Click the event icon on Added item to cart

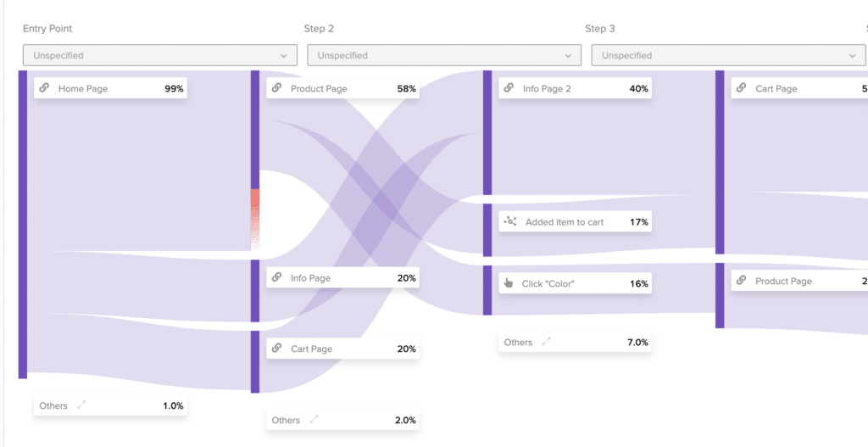[509, 221]
